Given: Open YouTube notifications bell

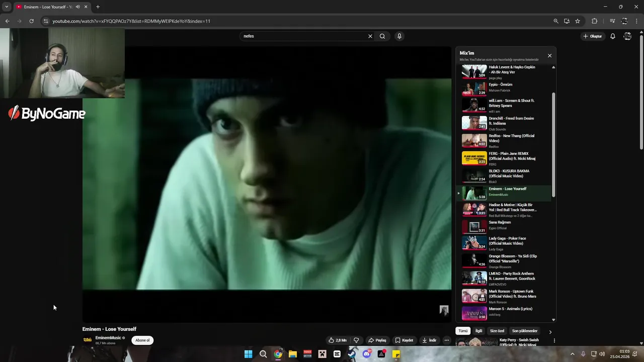Looking at the screenshot, I should pos(613,36).
